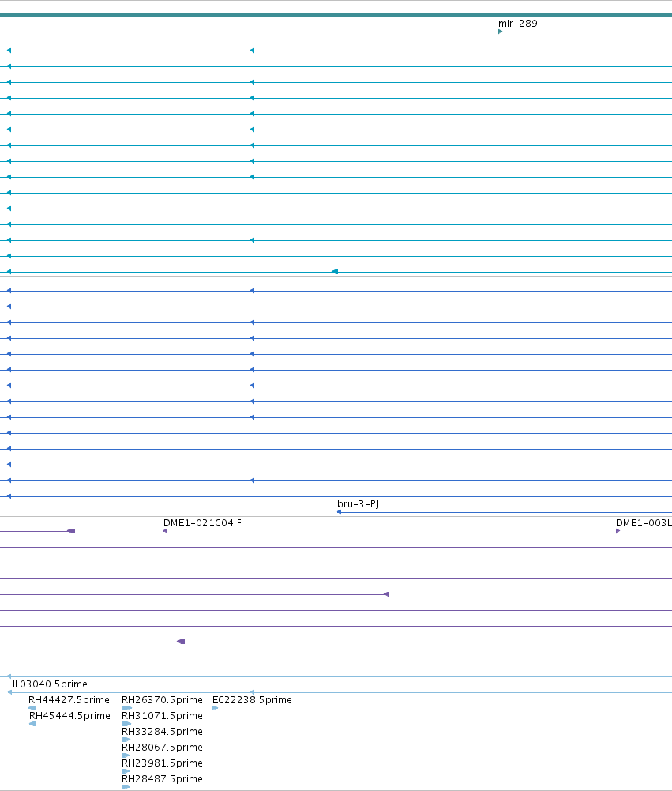Click the purple block left of DME1-021C04.F
This screenshot has height=791, width=672.
[x=72, y=531]
